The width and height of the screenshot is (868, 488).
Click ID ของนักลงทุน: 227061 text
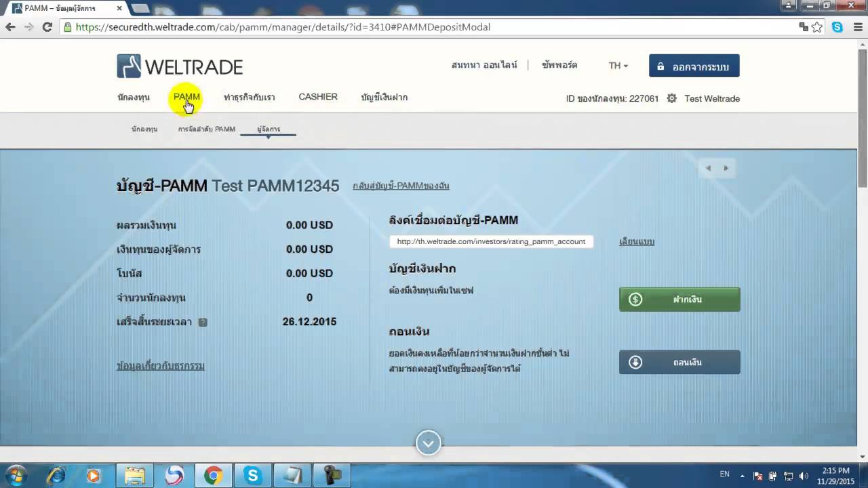(612, 98)
